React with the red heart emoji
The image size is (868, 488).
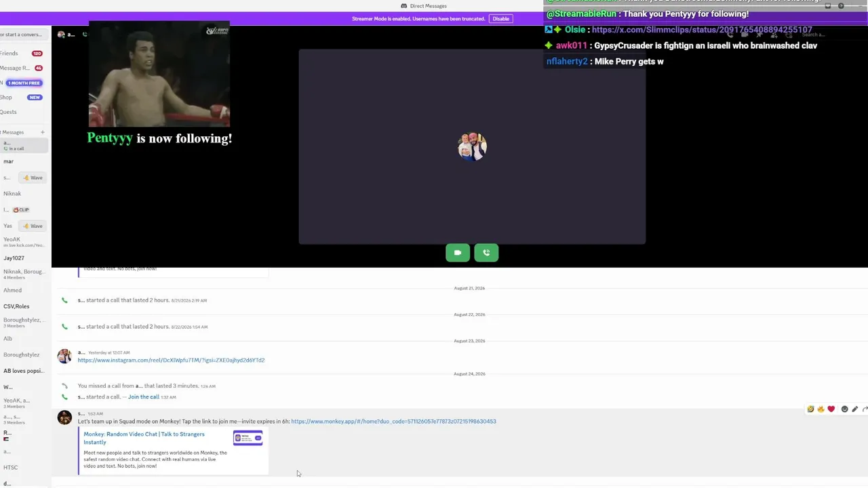tap(831, 409)
